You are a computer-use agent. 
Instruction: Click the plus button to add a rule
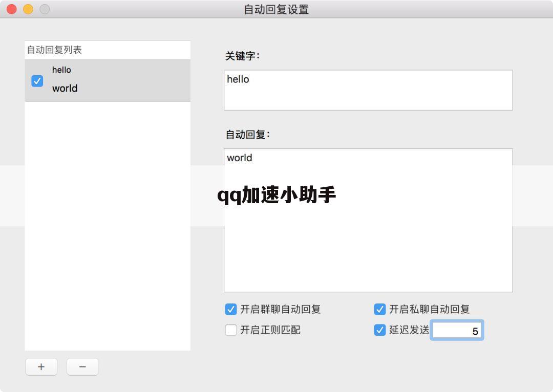[x=41, y=367]
